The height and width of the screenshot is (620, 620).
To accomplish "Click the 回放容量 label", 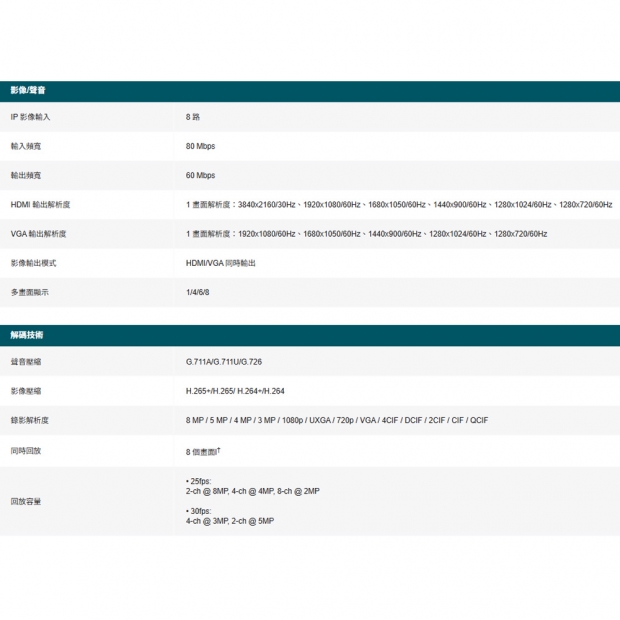I will pyautogui.click(x=26, y=501).
